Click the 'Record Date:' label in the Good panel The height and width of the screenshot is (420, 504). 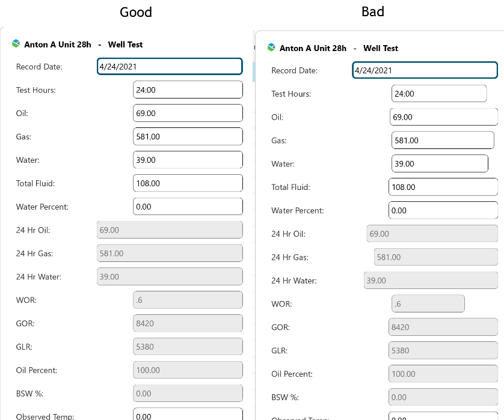tap(39, 67)
